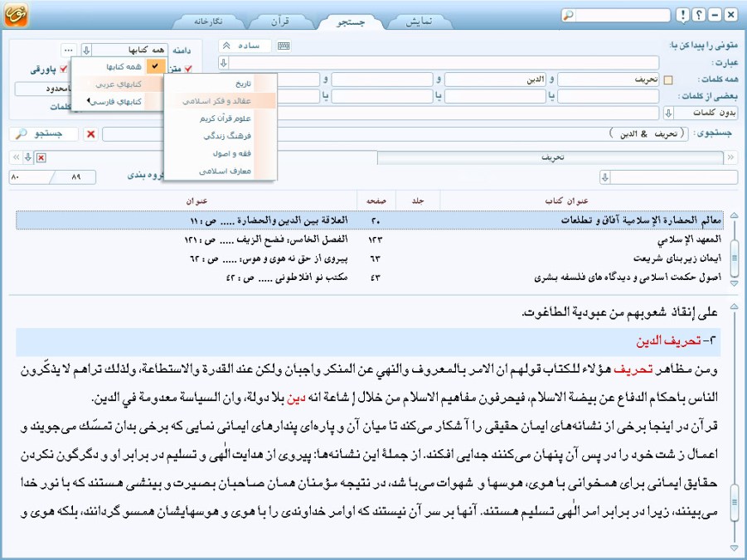Switch to the نگارخانه tab
The width and height of the screenshot is (747, 560).
[x=208, y=22]
